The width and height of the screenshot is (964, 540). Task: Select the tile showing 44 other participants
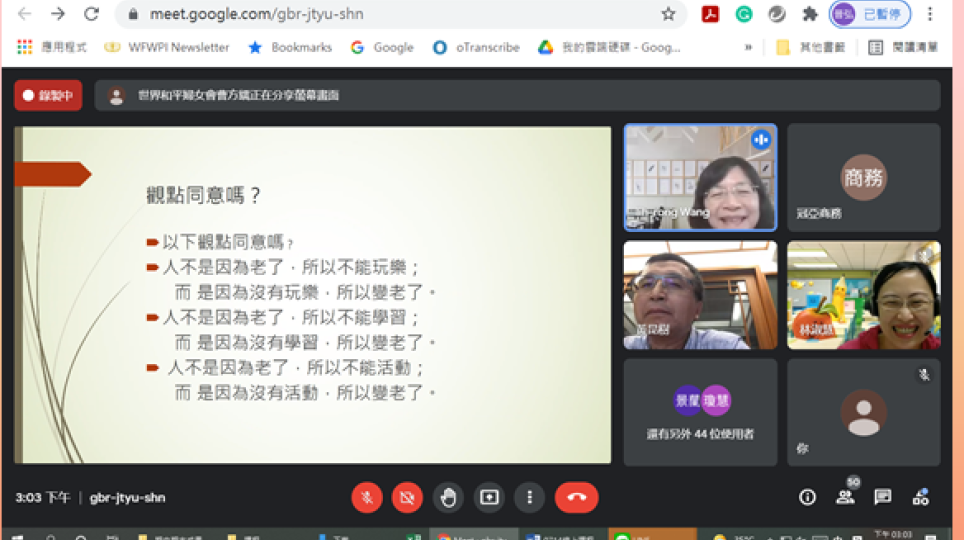tap(700, 412)
